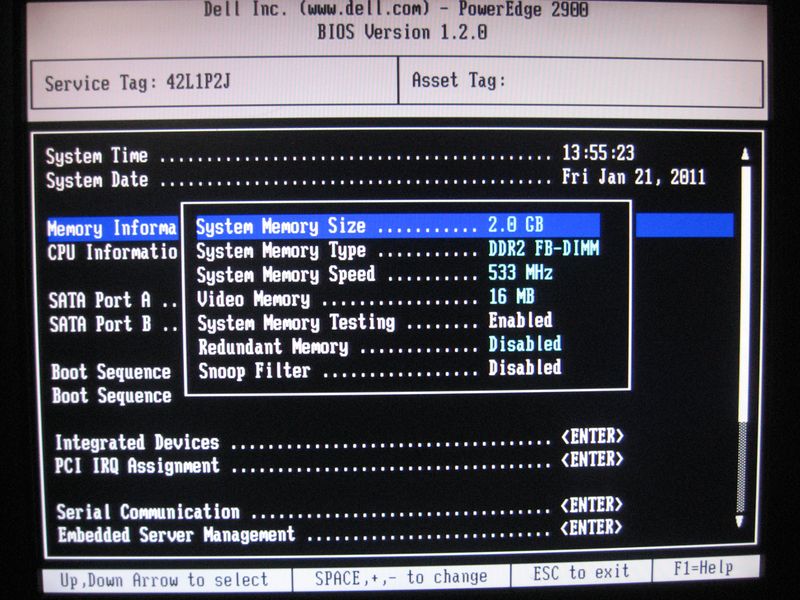Open PCI IRQ Assignment via its <ENTER> marker
Screen dimensions: 800x600
[592, 460]
